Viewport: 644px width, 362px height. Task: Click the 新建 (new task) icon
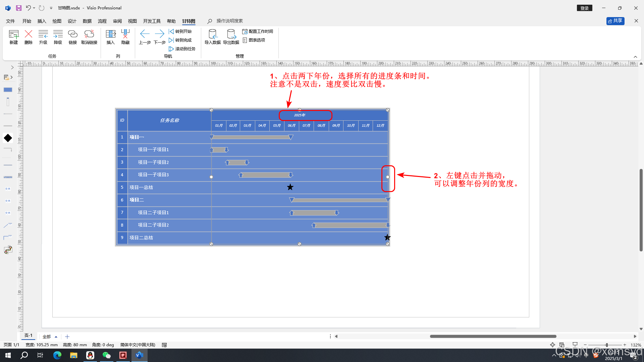[x=14, y=34]
